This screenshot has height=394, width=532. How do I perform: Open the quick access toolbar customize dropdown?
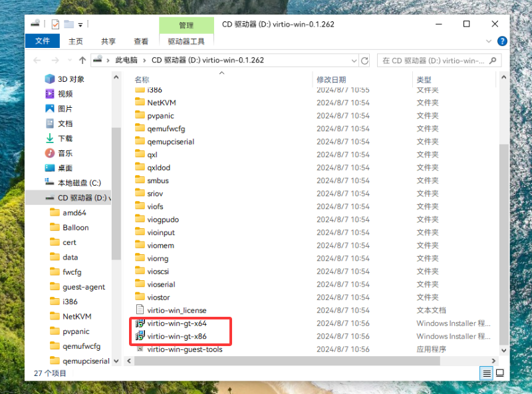80,25
